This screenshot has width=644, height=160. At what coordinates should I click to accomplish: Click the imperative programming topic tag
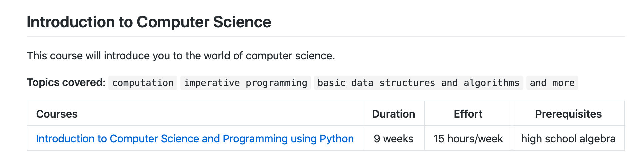coord(246,83)
